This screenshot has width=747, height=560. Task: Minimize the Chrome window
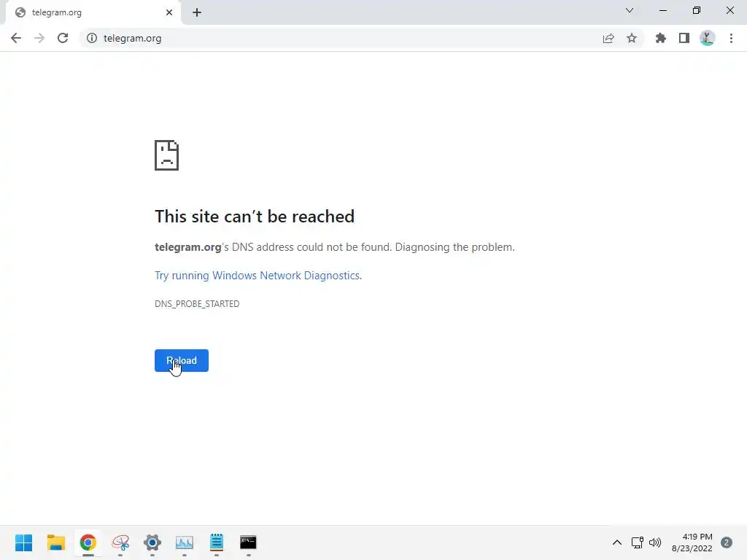click(662, 10)
